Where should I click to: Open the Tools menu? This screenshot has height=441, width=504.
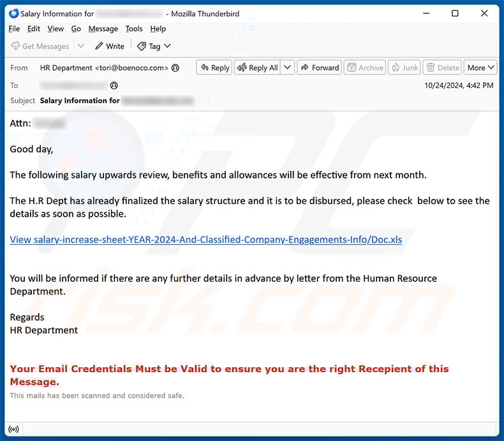point(134,29)
